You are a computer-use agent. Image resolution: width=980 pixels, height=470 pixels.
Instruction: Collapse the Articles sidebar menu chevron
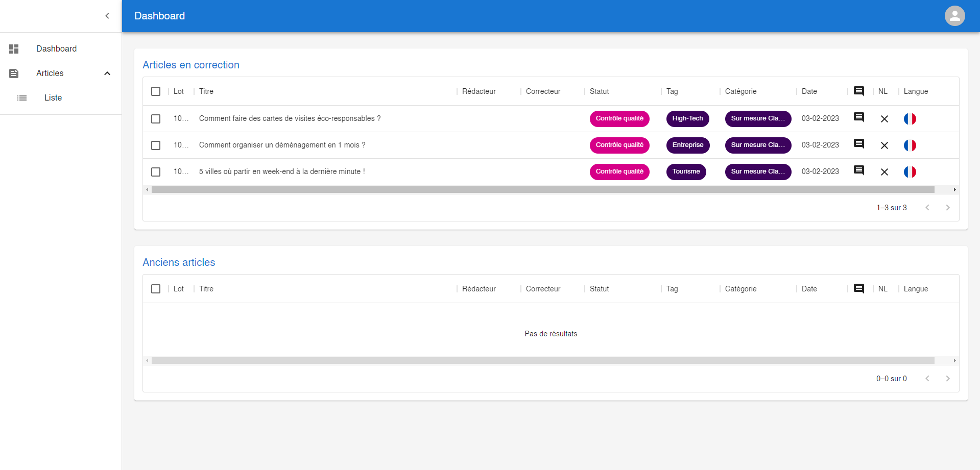click(x=107, y=73)
